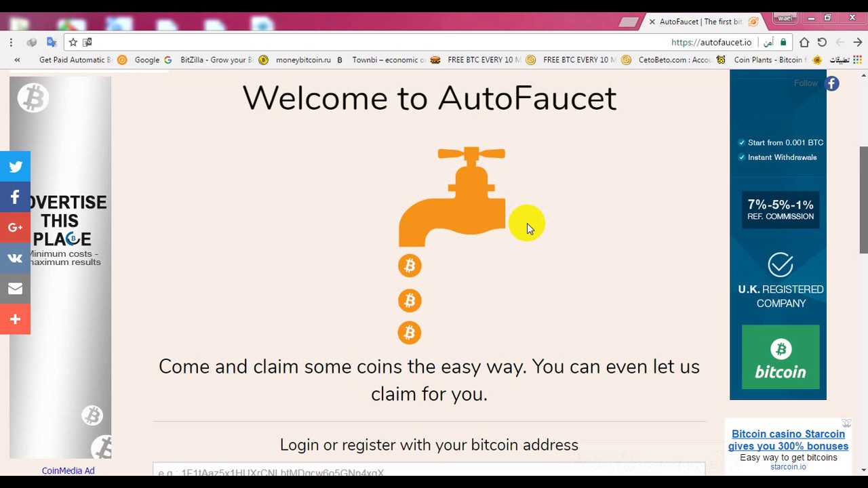Screen dimensions: 868x488
Task: Close the AutoFaucet tab
Action: (652, 22)
